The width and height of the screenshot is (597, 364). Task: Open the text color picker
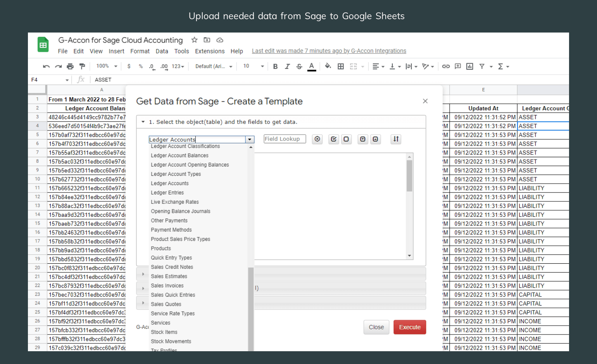(x=312, y=67)
